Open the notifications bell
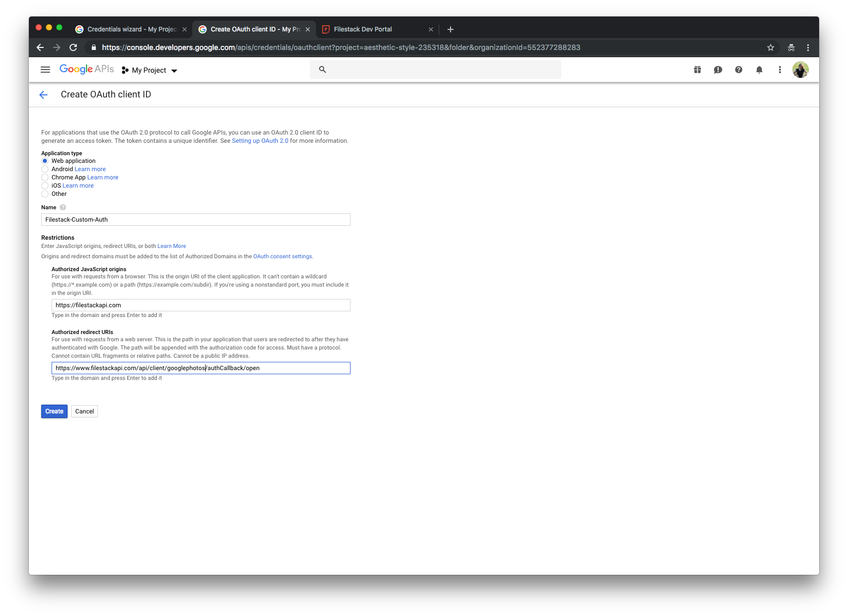Screen dimensions: 848x616 coord(759,70)
